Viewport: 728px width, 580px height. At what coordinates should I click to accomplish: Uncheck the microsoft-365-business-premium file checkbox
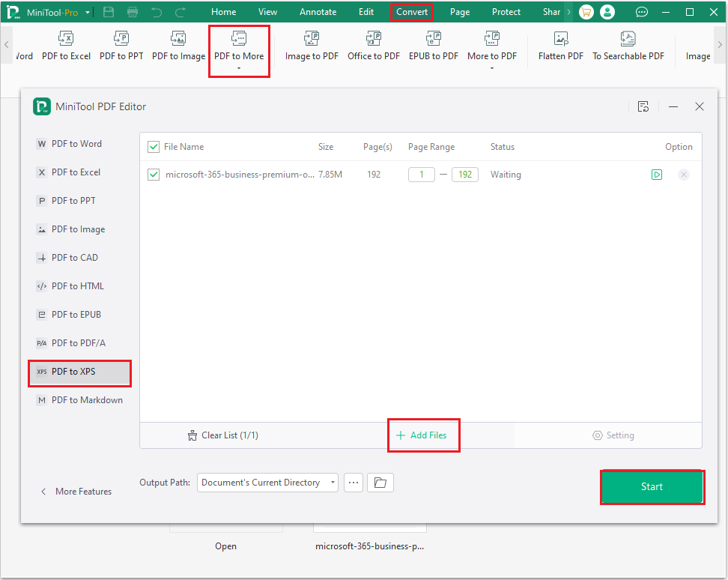pyautogui.click(x=154, y=175)
